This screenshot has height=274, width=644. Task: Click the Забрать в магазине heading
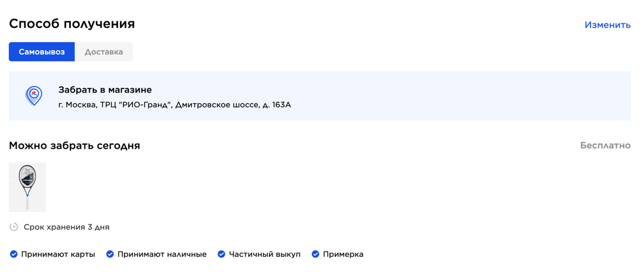tap(105, 89)
